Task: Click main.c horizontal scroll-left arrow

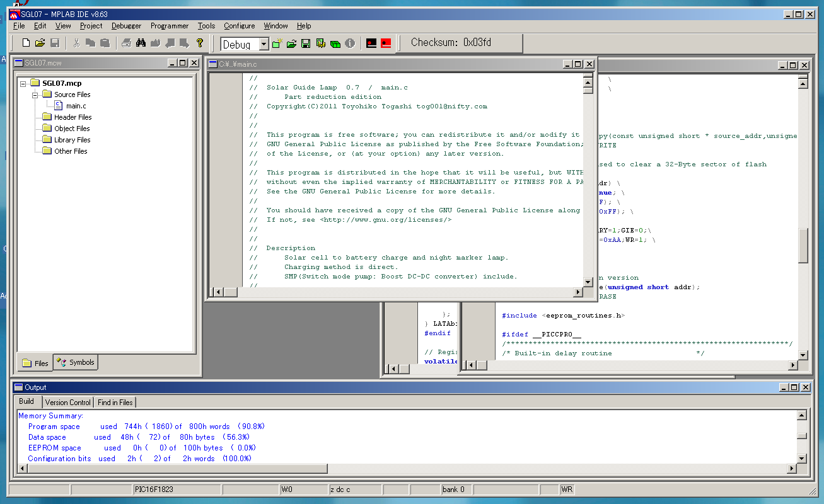Action: 218,292
